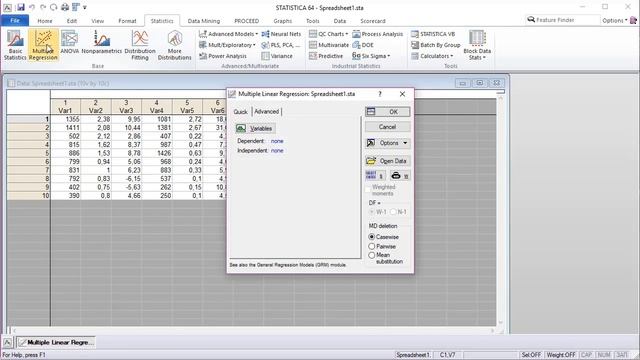640x360 pixels.
Task: Switch to PROCEED ribbon tab
Action: [247, 21]
